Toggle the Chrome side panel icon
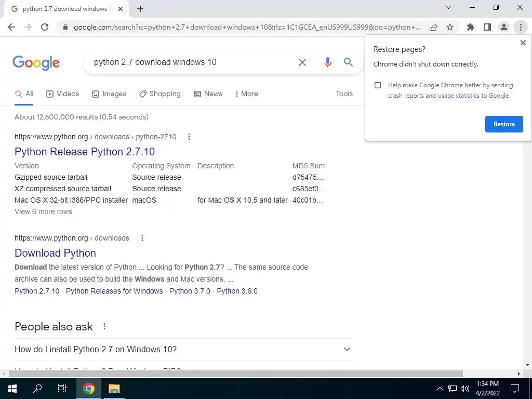This screenshot has width=532, height=399. pos(487,27)
